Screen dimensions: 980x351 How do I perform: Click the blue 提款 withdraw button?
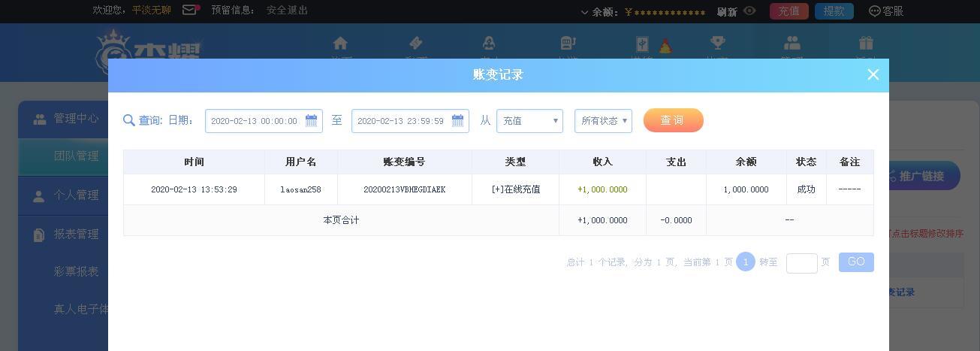834,11
